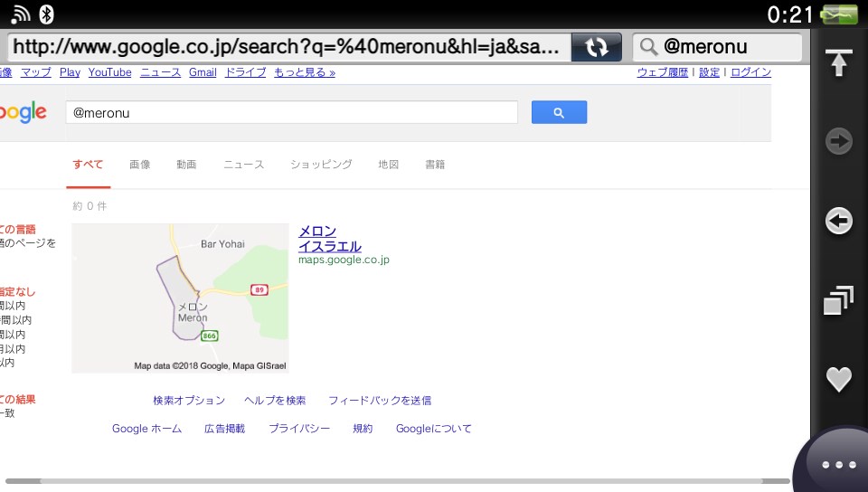This screenshot has width=868, height=492.
Task: Open the Gmail link
Action: (203, 72)
